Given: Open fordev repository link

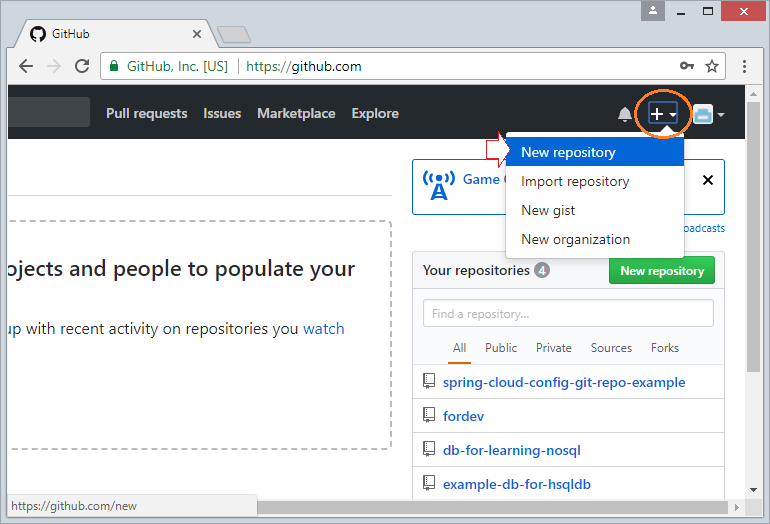Looking at the screenshot, I should coord(463,416).
